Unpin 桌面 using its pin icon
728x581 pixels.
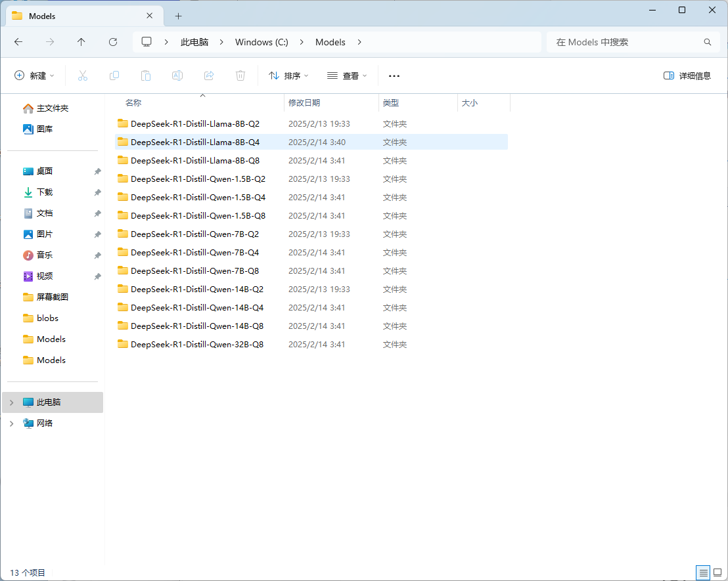97,172
